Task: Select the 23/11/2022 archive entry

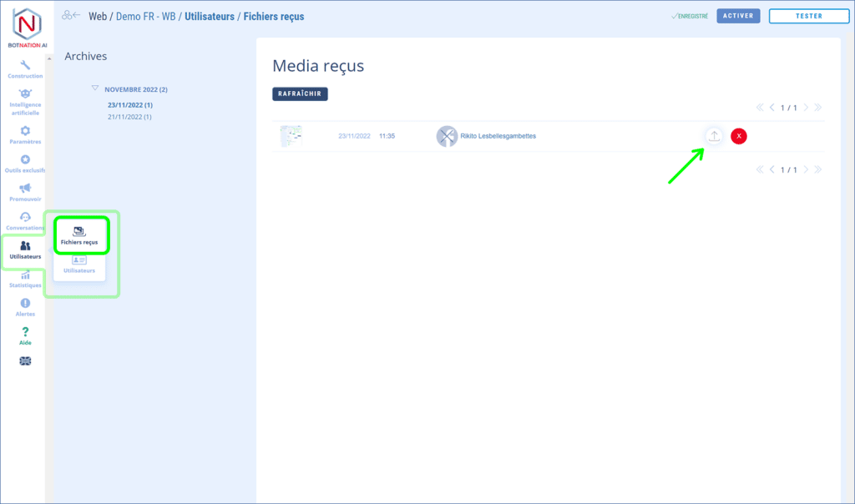Action: [130, 105]
